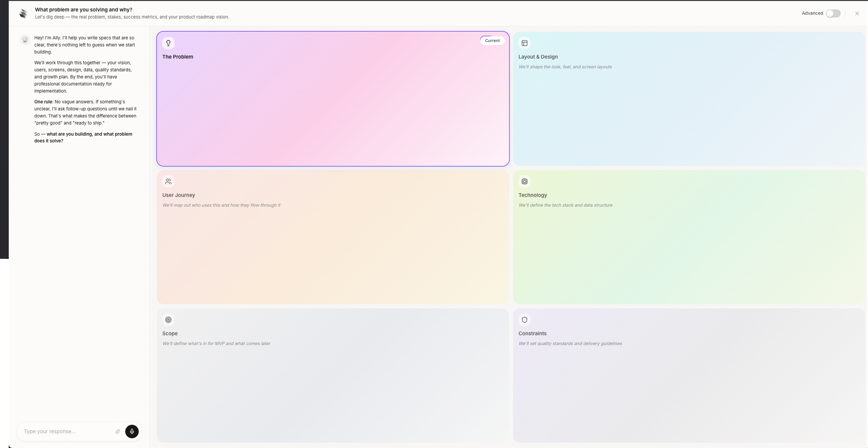Screen dimensions: 868x448
Task: Click the microphone voice input icon
Action: click(132, 432)
